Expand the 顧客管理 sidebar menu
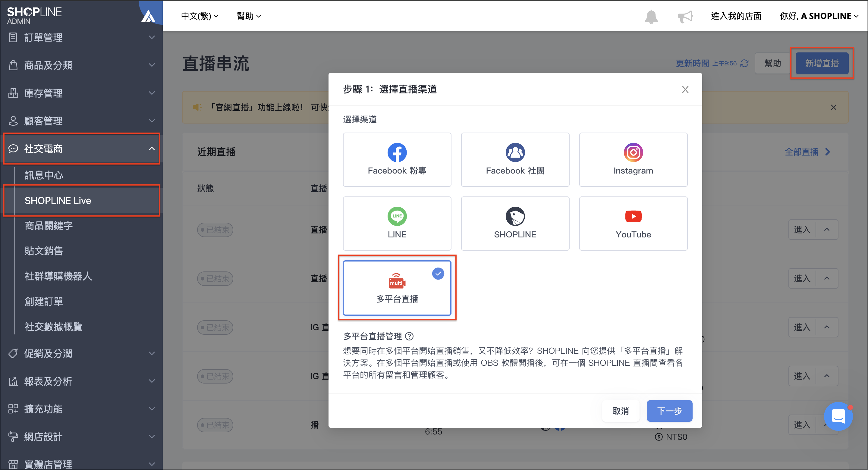 [x=81, y=121]
